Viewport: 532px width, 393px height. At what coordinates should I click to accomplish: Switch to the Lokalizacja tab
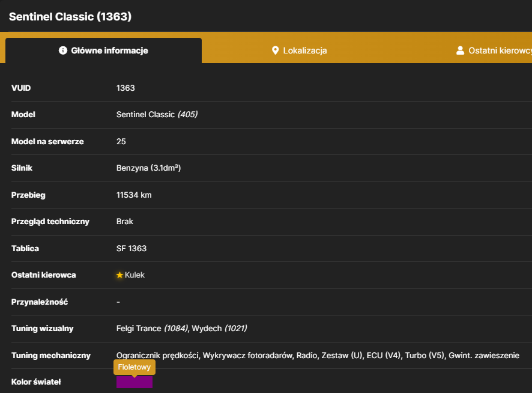click(x=299, y=50)
